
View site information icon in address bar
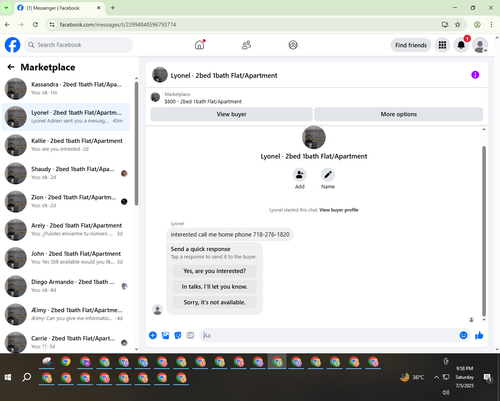point(52,24)
